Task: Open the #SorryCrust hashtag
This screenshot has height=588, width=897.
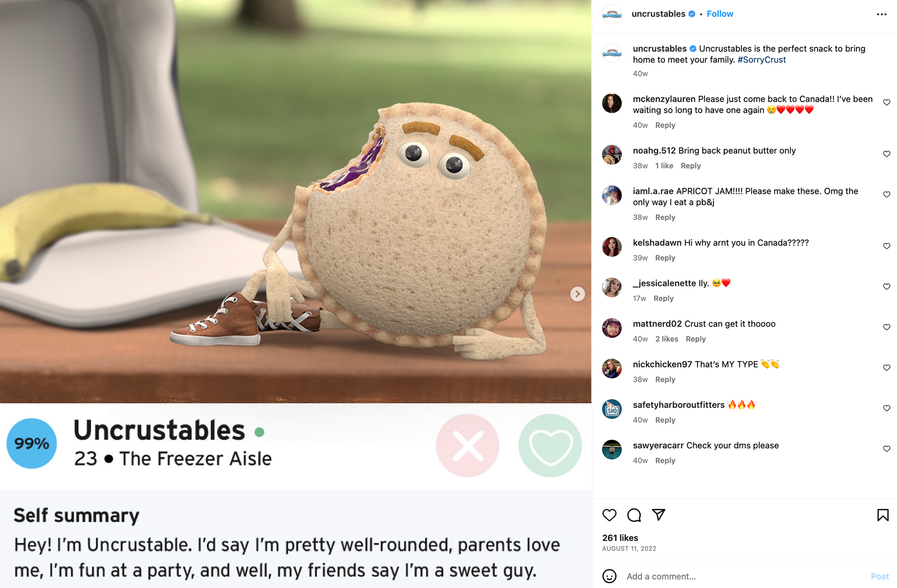Action: coord(762,60)
